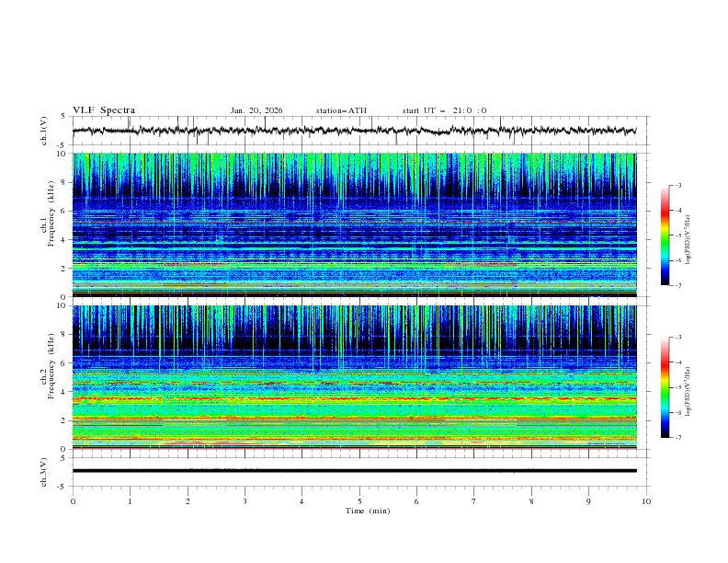
Task: Click the '-7' label on ch.1 colorbar
Action: 678,285
